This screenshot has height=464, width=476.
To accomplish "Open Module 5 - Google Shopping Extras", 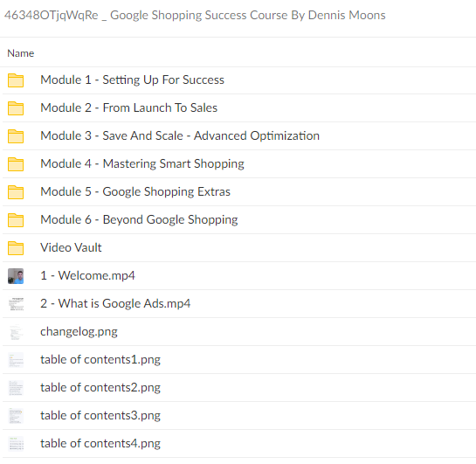I will pos(135,191).
